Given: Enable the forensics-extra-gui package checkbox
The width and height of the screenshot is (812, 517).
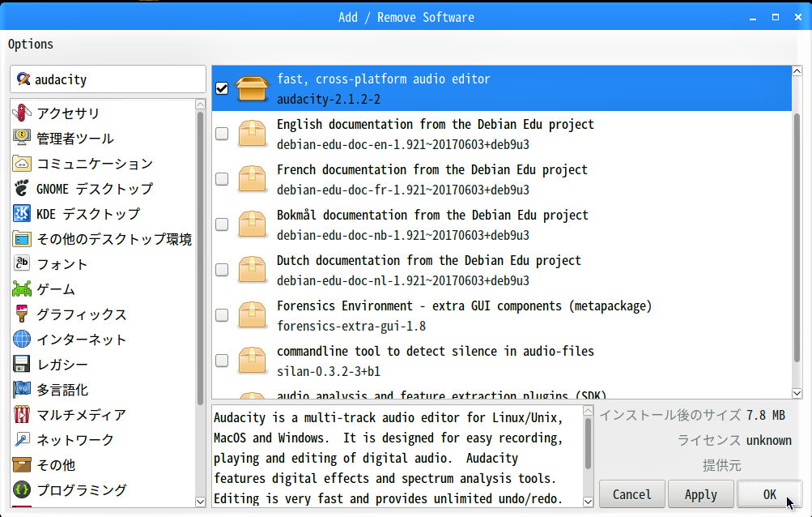Looking at the screenshot, I should tap(222, 315).
